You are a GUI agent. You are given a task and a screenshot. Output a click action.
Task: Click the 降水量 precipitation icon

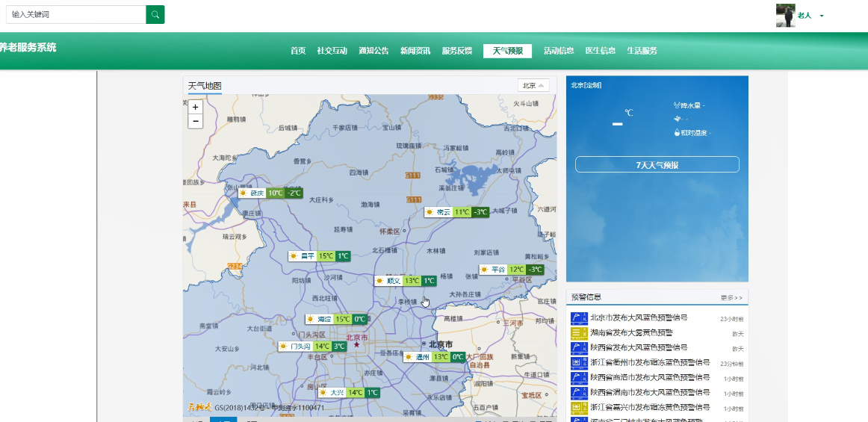(x=677, y=105)
